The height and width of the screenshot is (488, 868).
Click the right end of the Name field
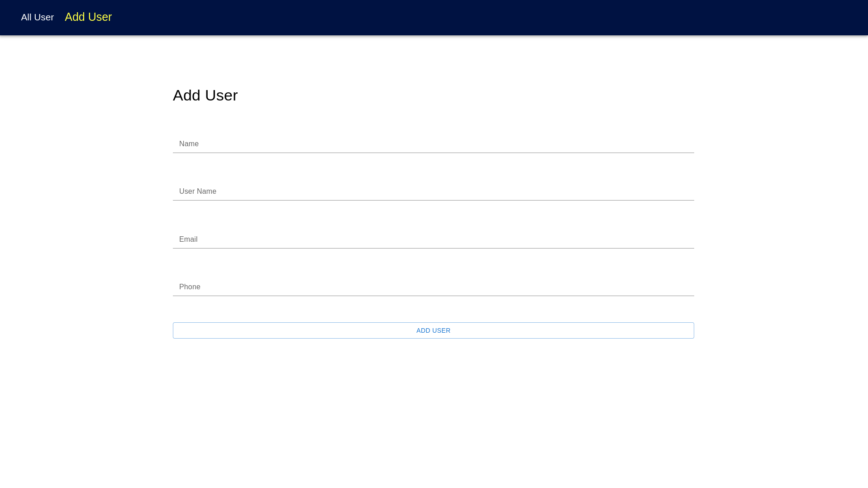(679, 144)
